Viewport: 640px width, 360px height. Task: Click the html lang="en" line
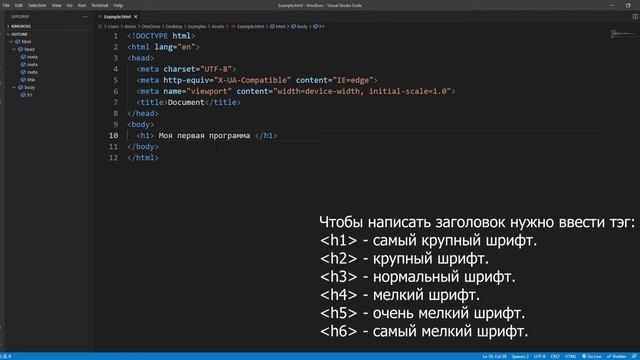(x=163, y=47)
